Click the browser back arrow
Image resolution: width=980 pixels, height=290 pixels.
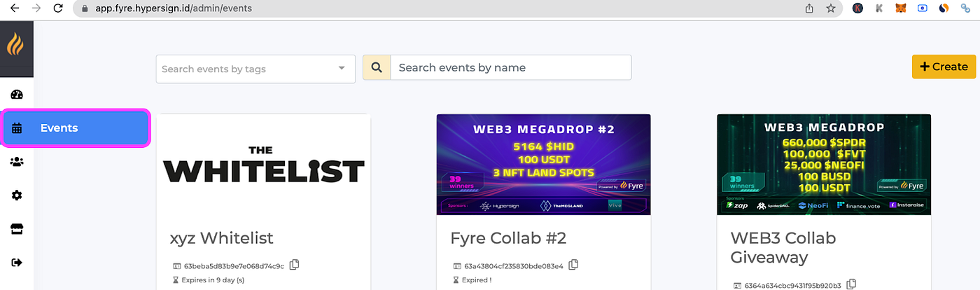pos(15,8)
